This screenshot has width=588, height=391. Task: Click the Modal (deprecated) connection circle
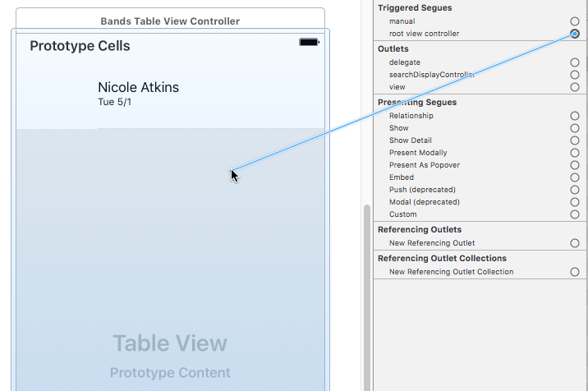click(x=575, y=202)
